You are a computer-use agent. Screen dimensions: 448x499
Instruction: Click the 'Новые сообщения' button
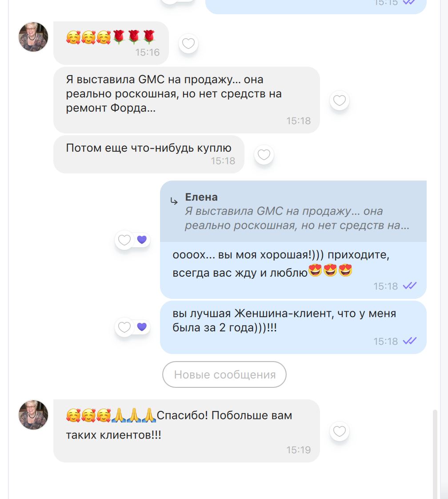[224, 374]
